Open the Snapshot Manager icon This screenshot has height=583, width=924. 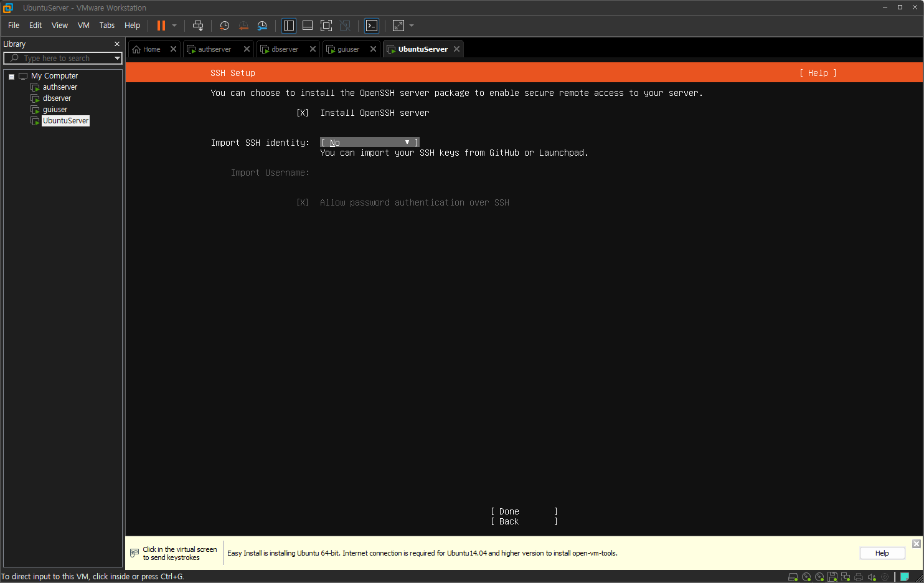pyautogui.click(x=263, y=26)
